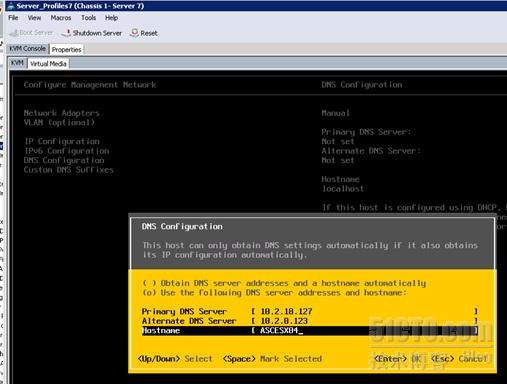Click the Shutdown Server icon

click(66, 33)
